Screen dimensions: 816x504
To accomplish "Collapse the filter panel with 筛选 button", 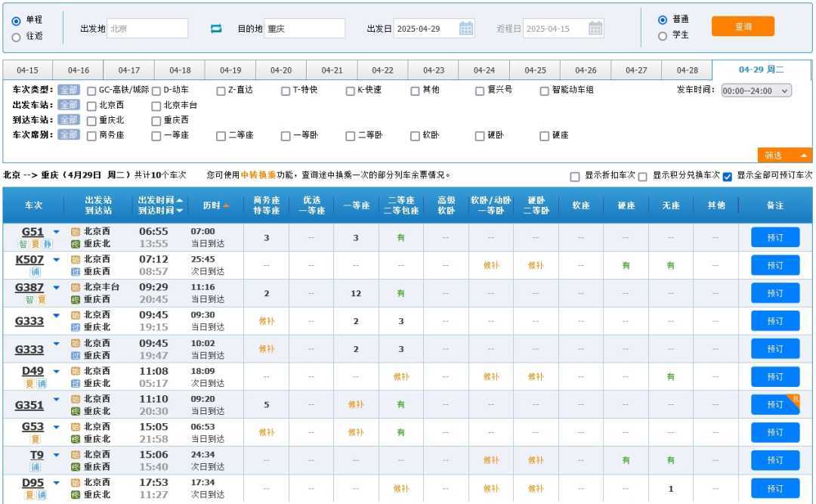I will point(784,156).
